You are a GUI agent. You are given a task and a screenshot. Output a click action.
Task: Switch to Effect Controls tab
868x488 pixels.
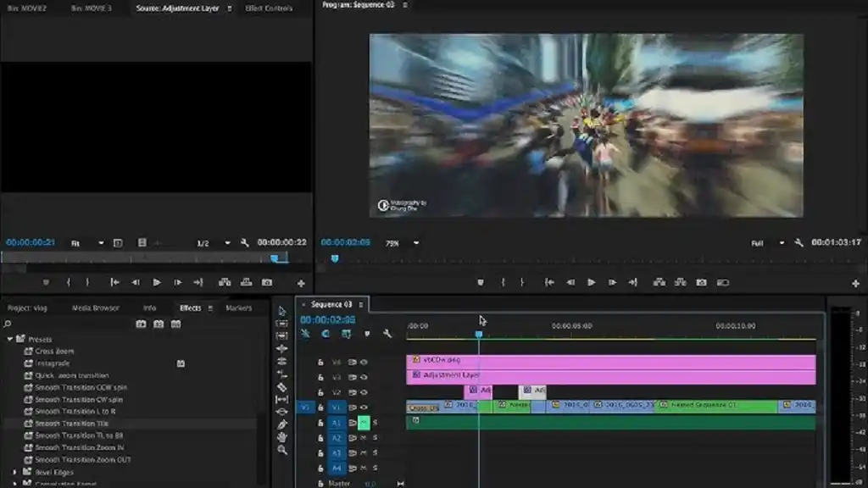tap(269, 8)
